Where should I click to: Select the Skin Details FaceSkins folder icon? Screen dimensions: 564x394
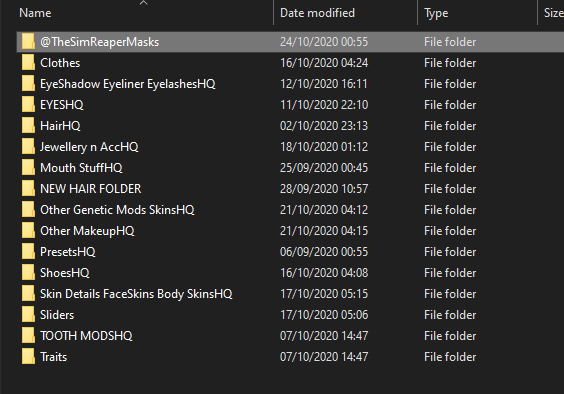coord(28,294)
